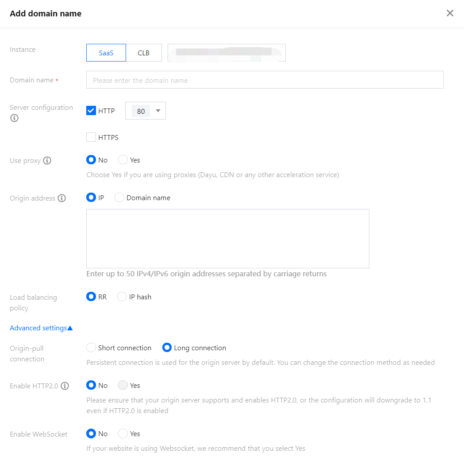Choose Domain name as origin address type
This screenshot has height=476, width=464.
pyautogui.click(x=119, y=197)
